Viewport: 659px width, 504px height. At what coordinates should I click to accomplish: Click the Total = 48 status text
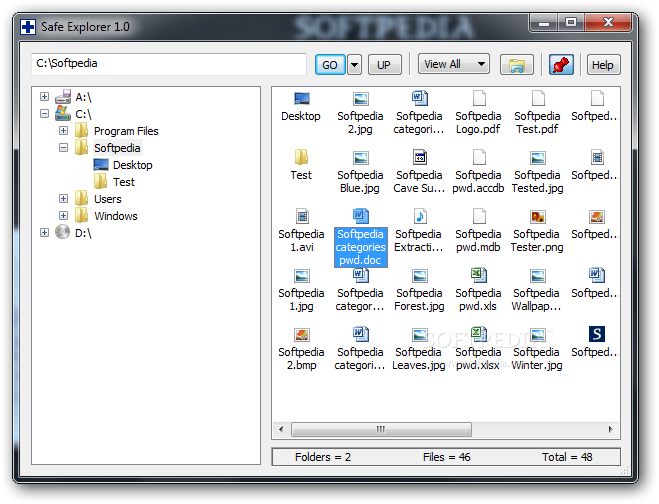[x=567, y=457]
